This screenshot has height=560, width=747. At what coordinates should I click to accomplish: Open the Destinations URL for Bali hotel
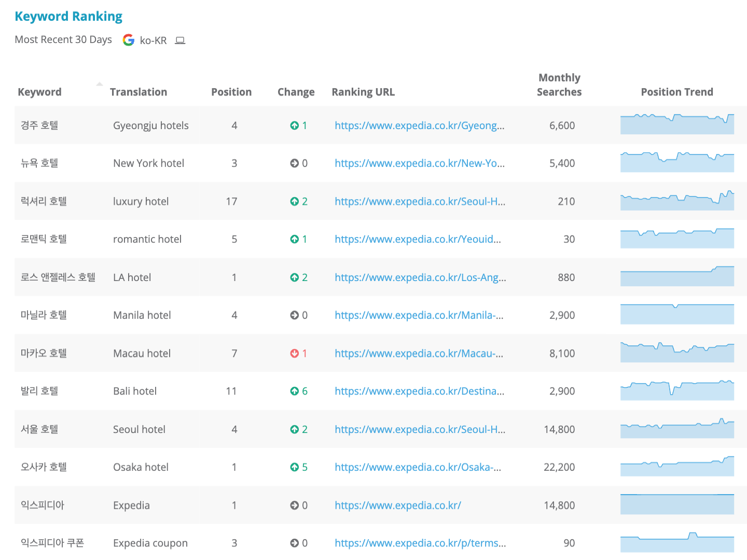(420, 391)
